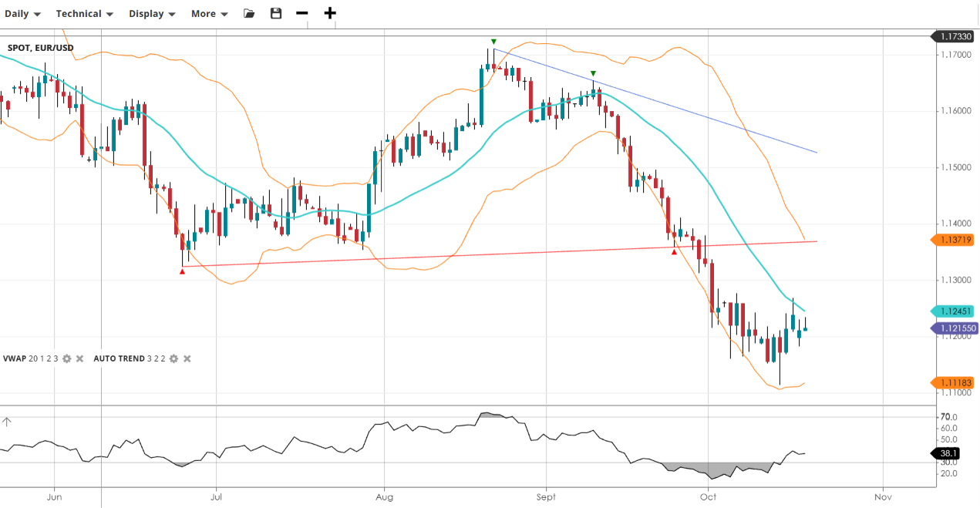Click the Nov label on time axis

[884, 497]
